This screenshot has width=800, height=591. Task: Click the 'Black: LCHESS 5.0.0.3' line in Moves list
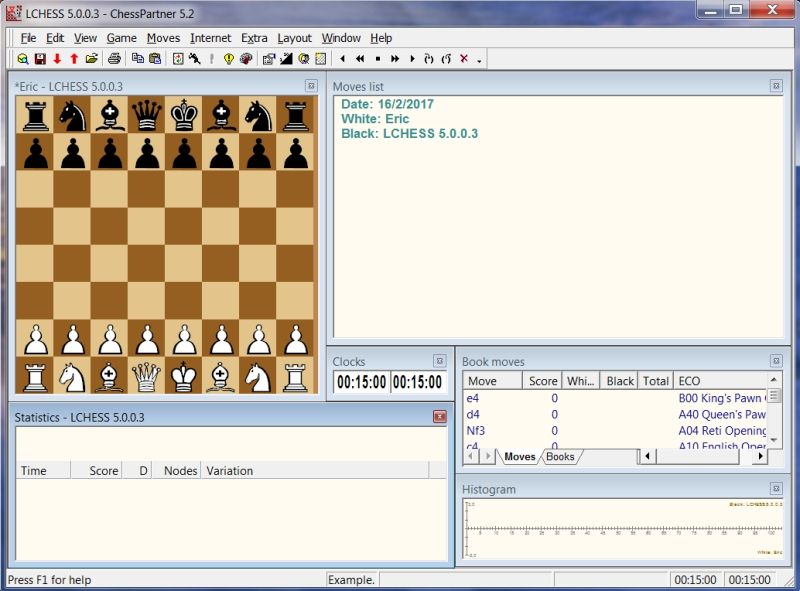pyautogui.click(x=409, y=134)
